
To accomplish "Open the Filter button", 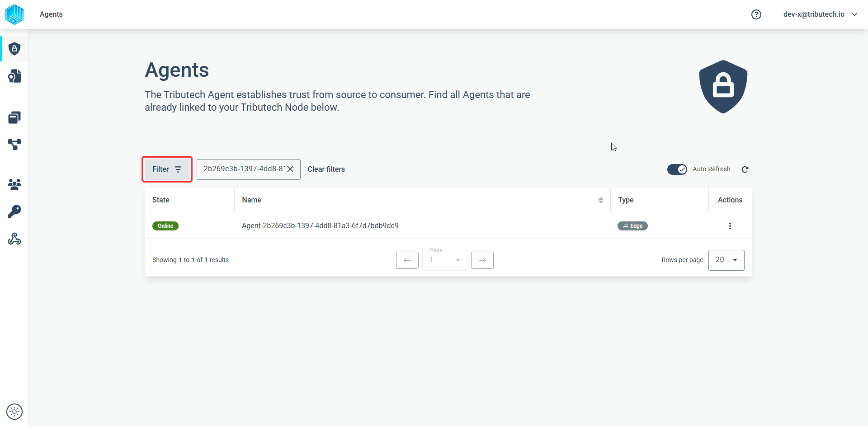I will [x=167, y=169].
